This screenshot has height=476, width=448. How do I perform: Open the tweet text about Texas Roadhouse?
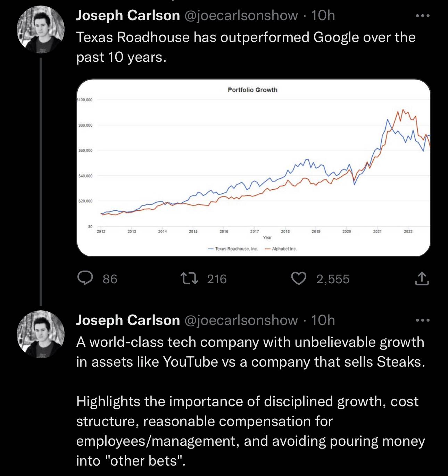(x=246, y=47)
